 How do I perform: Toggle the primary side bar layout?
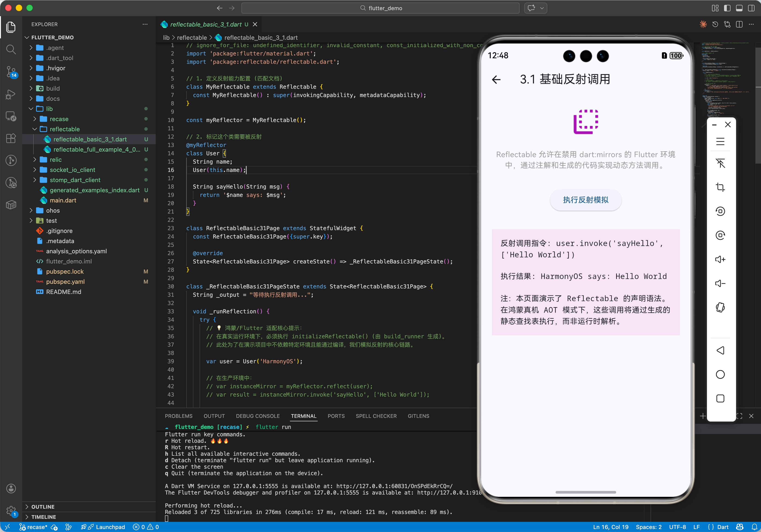coord(727,8)
